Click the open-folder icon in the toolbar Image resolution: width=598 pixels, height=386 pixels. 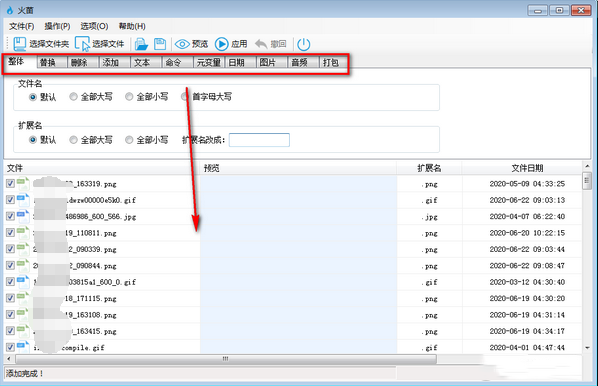coord(141,44)
